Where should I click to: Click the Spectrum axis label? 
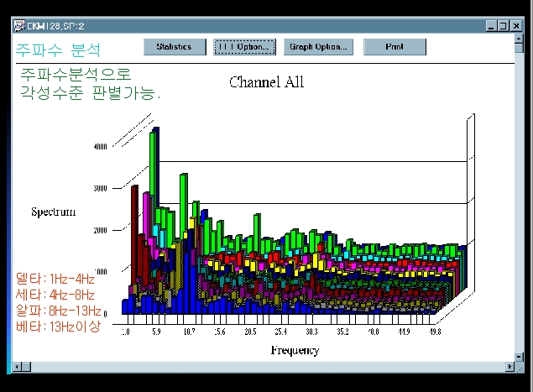tap(54, 212)
